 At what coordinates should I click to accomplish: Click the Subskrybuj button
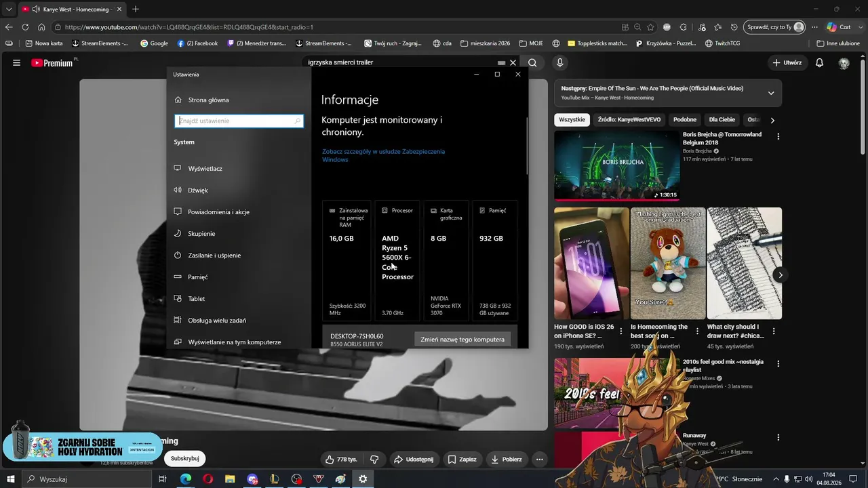(184, 459)
